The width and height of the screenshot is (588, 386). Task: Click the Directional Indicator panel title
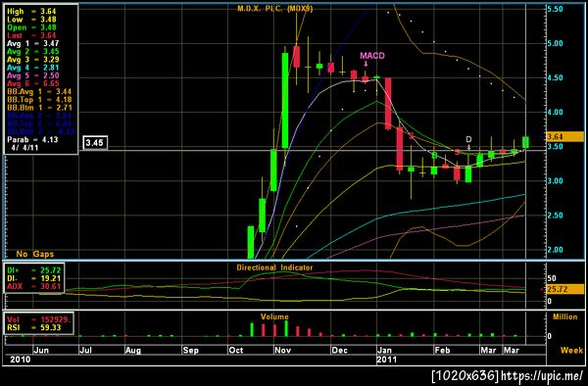[x=274, y=267]
